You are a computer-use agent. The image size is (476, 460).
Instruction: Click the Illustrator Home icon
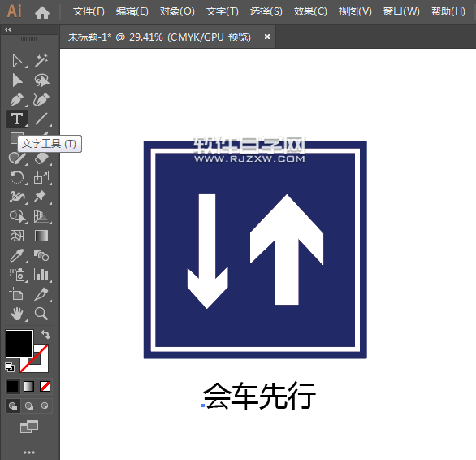[x=42, y=12]
